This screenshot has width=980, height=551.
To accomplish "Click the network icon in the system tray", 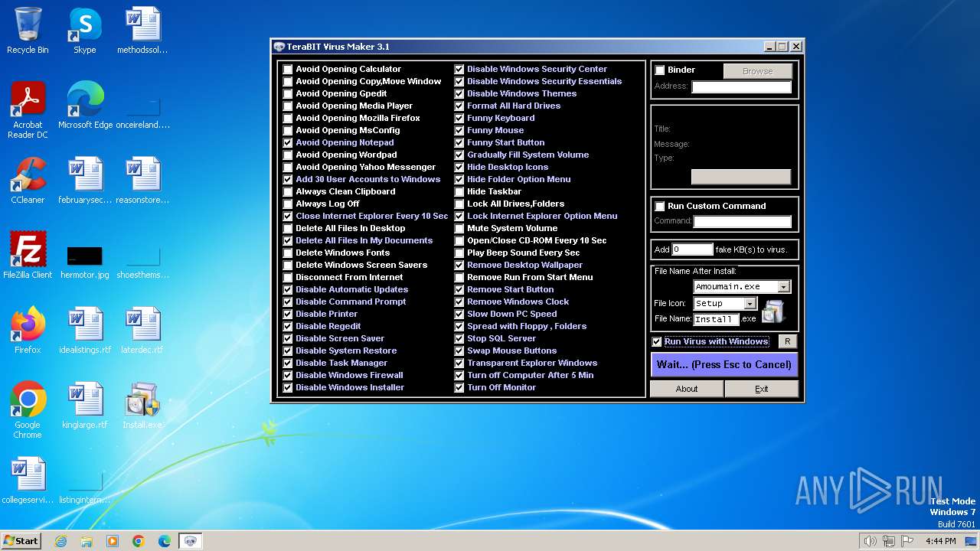I will (x=888, y=541).
